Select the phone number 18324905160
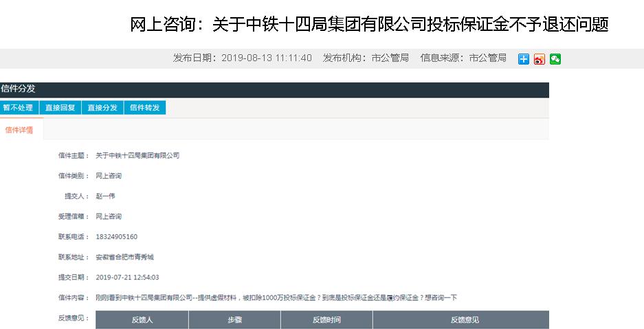The height and width of the screenshot is (329, 644). (117, 237)
